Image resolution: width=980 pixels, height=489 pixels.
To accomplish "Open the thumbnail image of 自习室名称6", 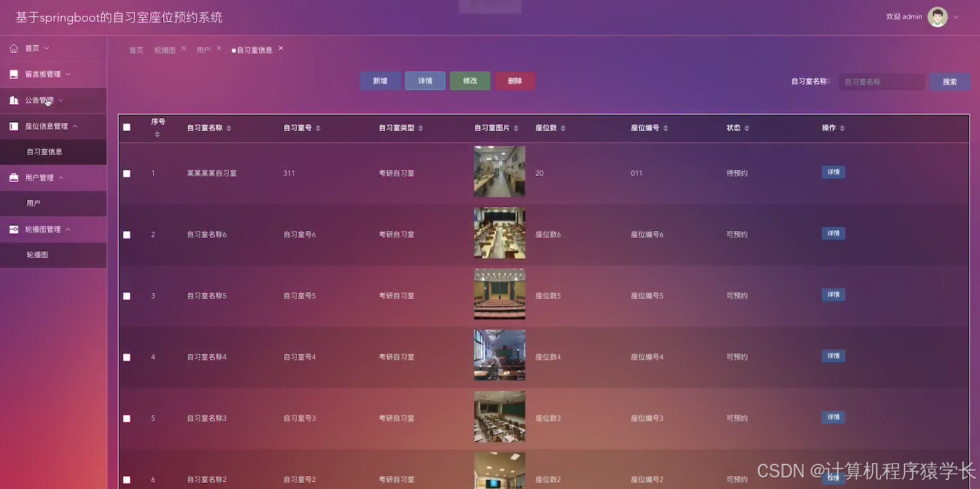I will point(500,233).
